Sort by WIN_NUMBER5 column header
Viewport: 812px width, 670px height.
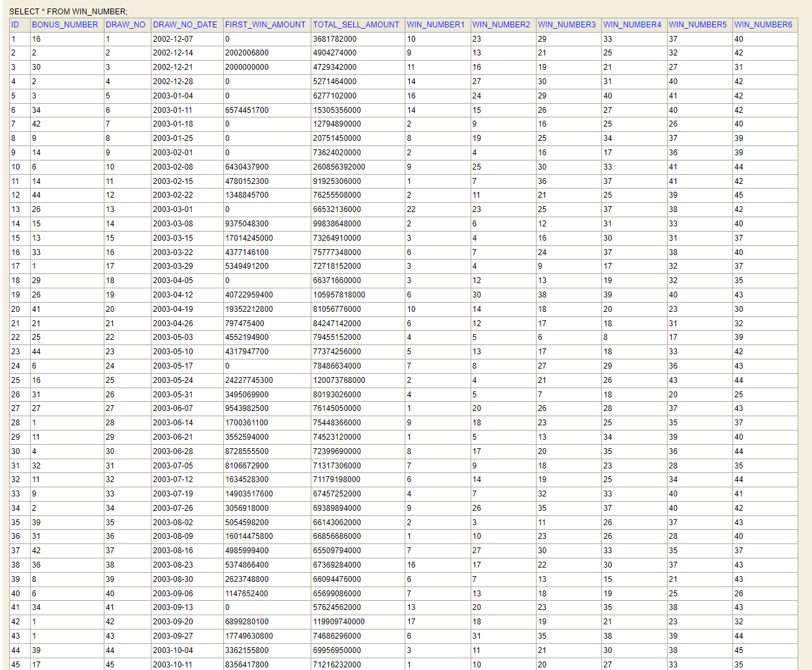[x=698, y=25]
